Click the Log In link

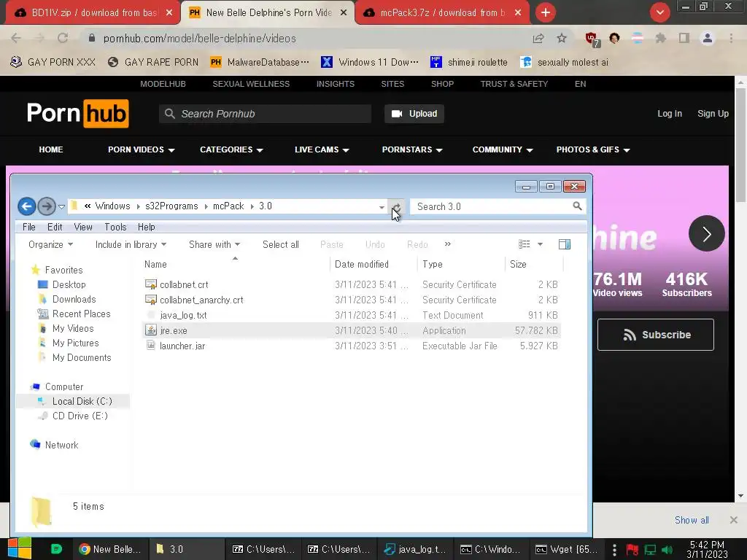point(670,113)
